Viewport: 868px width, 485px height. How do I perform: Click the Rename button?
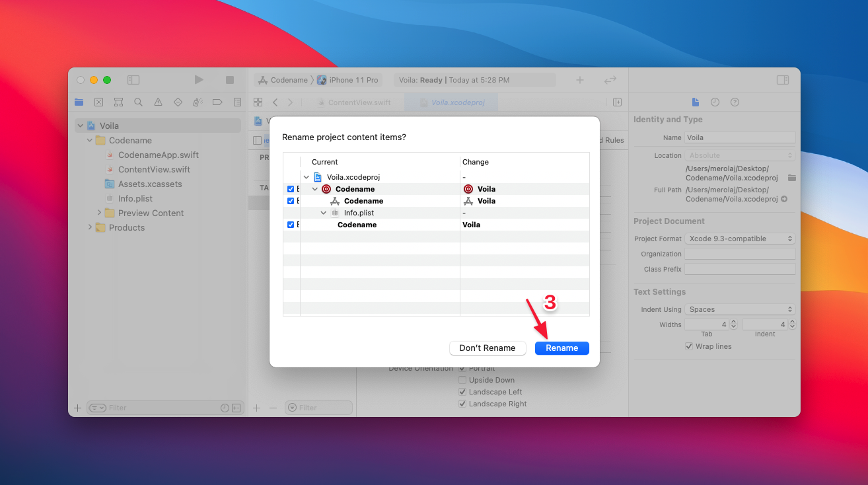point(561,348)
